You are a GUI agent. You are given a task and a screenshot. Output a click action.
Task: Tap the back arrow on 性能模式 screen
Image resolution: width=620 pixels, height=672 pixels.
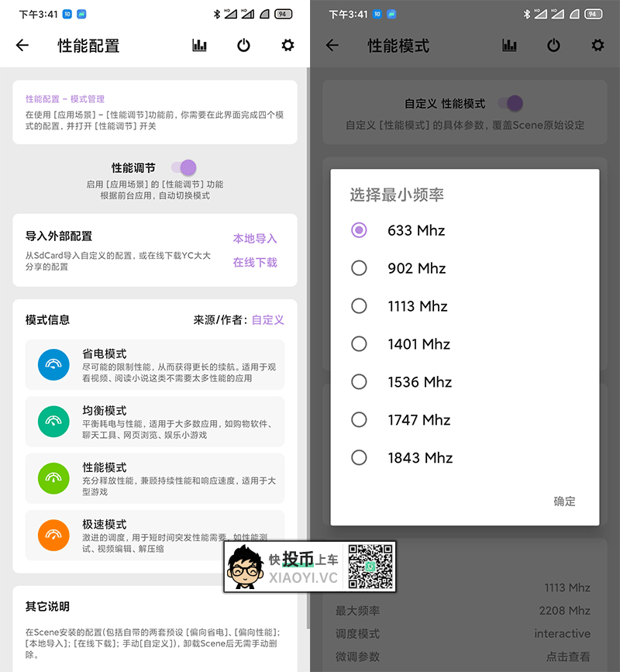[332, 46]
